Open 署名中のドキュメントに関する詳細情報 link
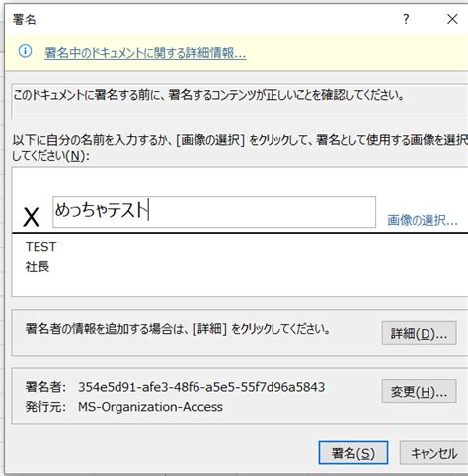468x476 pixels. tap(145, 53)
